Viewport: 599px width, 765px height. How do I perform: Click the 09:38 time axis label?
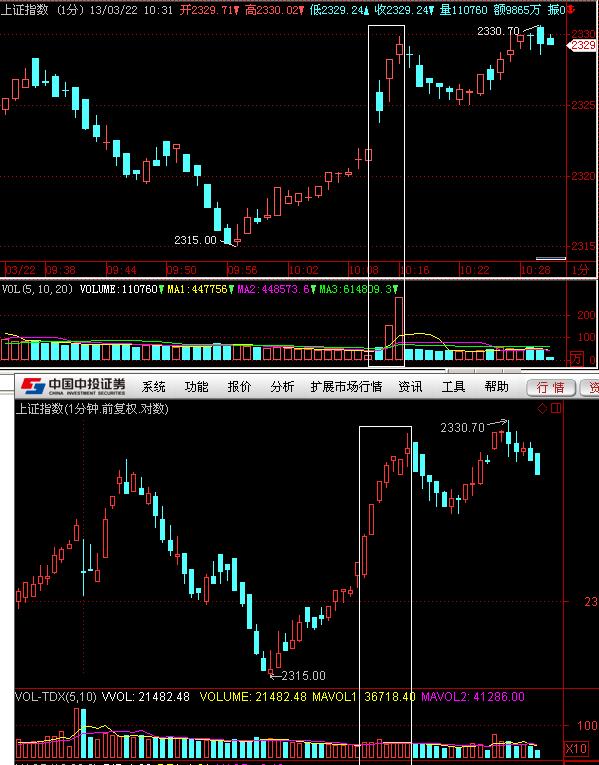coord(60,270)
